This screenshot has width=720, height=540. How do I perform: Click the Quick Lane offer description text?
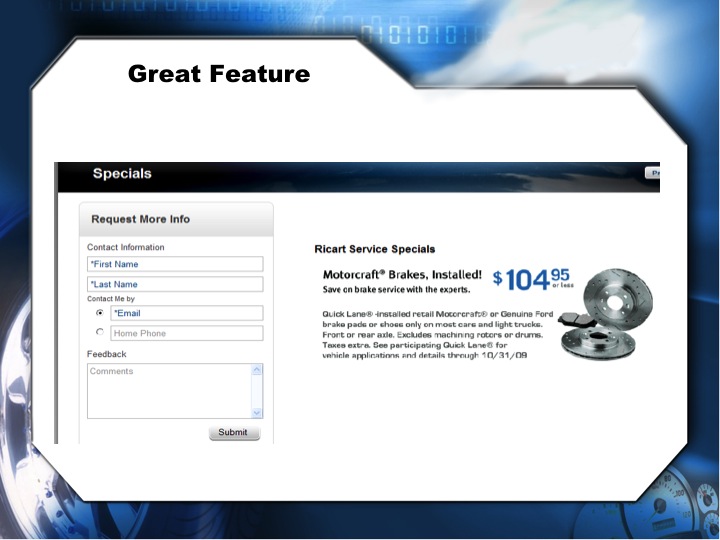[x=430, y=335]
